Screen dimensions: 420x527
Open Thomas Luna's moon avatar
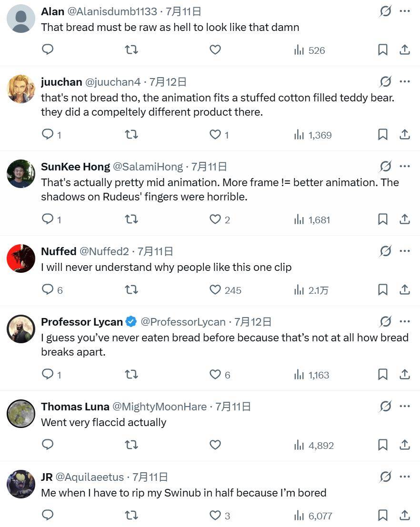(x=21, y=413)
